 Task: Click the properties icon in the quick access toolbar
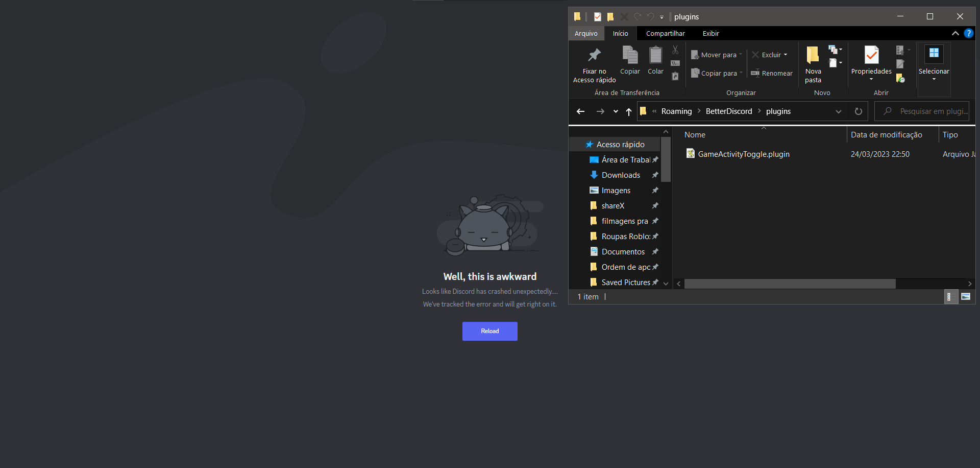[x=598, y=17]
